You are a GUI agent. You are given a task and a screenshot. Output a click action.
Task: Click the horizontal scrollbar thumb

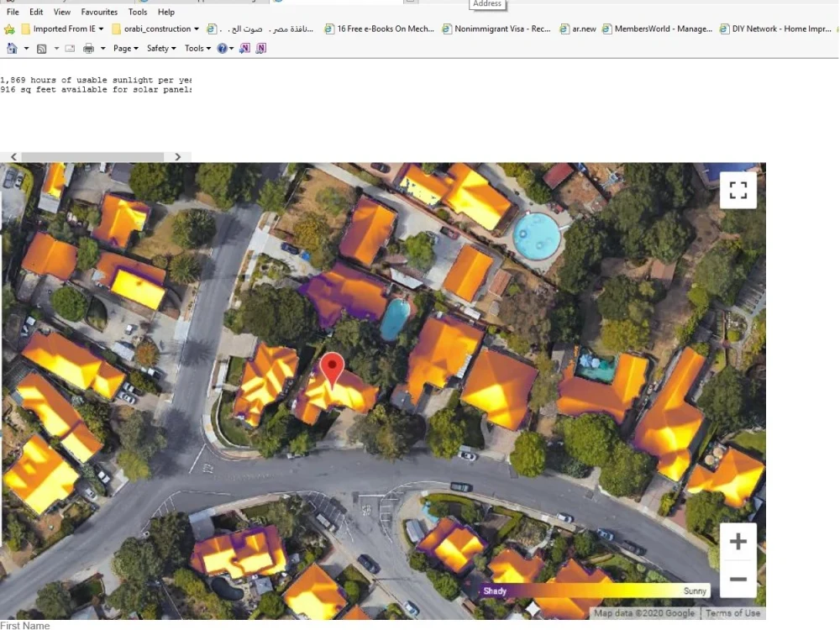point(92,157)
